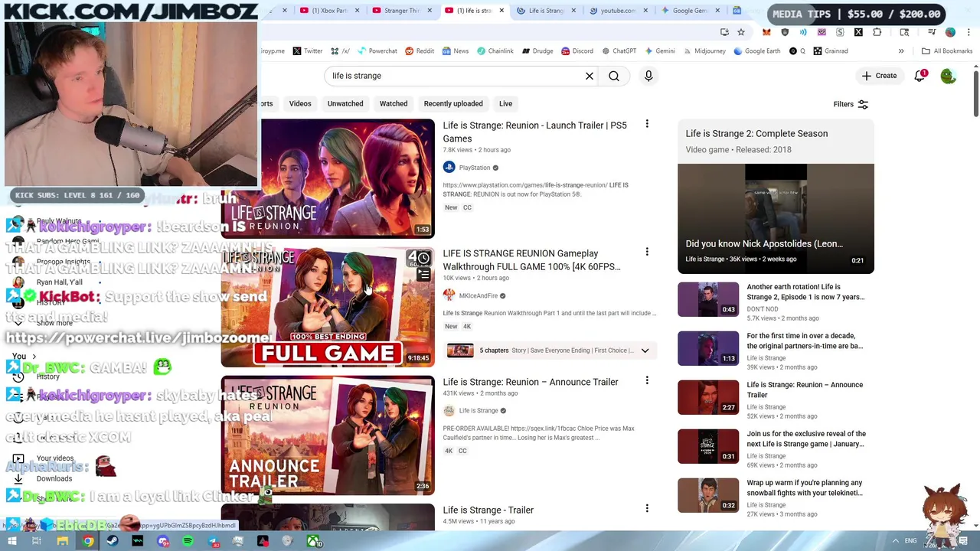
Task: Open the Xbox app in the taskbar
Action: tap(313, 541)
